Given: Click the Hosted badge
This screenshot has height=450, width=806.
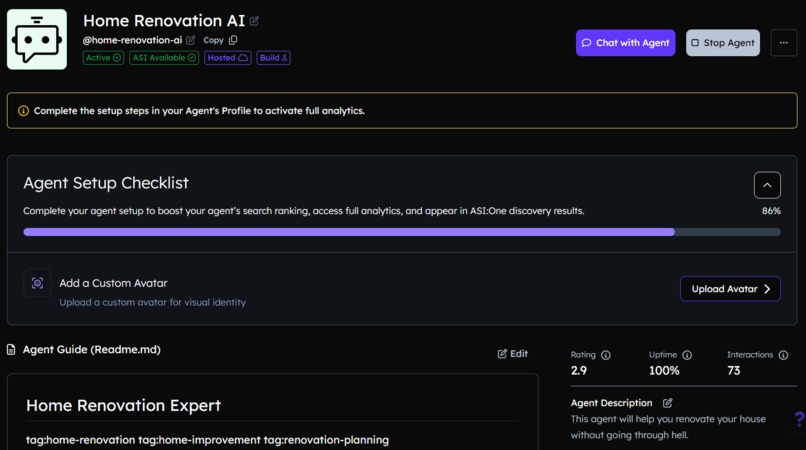Looking at the screenshot, I should [x=228, y=58].
